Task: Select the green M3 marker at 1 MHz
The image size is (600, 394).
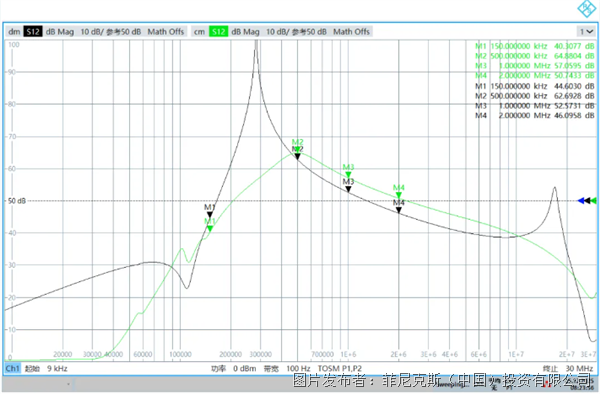Action: pos(348,175)
